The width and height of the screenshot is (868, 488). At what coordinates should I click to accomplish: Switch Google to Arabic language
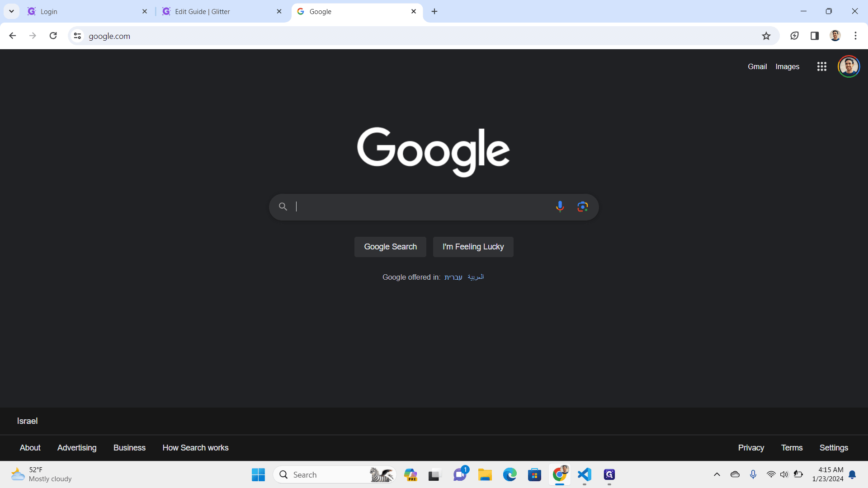pyautogui.click(x=476, y=277)
